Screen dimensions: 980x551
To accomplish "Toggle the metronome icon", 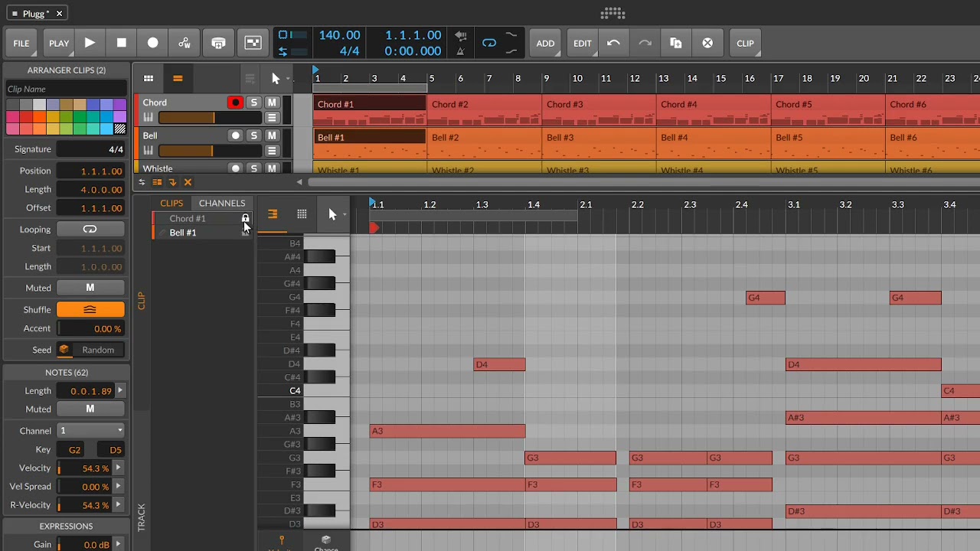I will pos(460,52).
